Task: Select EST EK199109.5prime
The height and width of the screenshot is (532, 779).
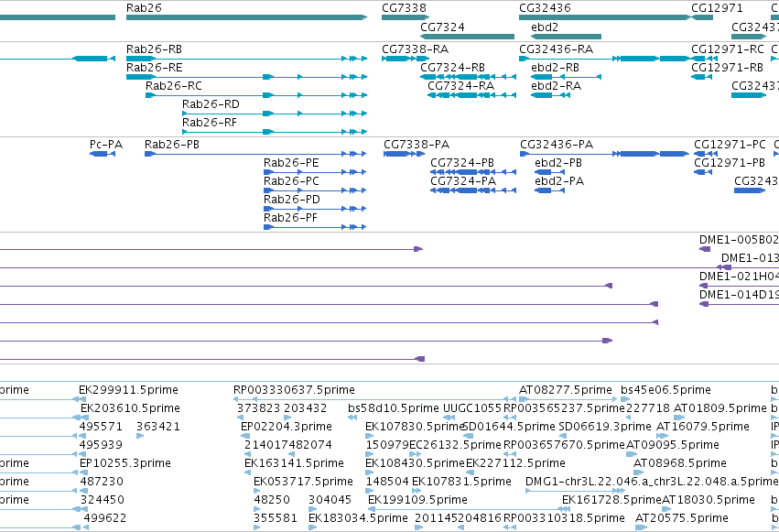Action: click(469, 509)
